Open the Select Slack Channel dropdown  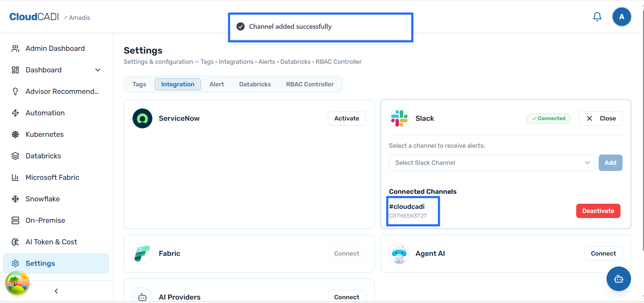(x=492, y=163)
